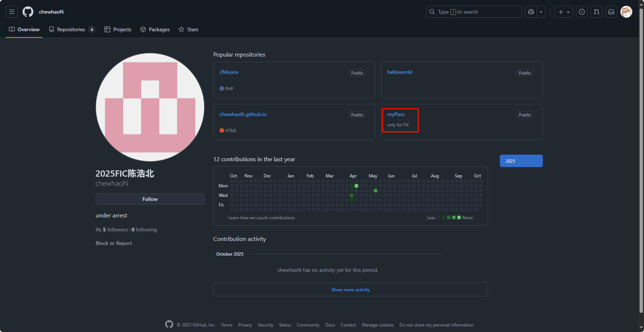
Task: Click the brightest green April contribution square
Action: [x=356, y=186]
